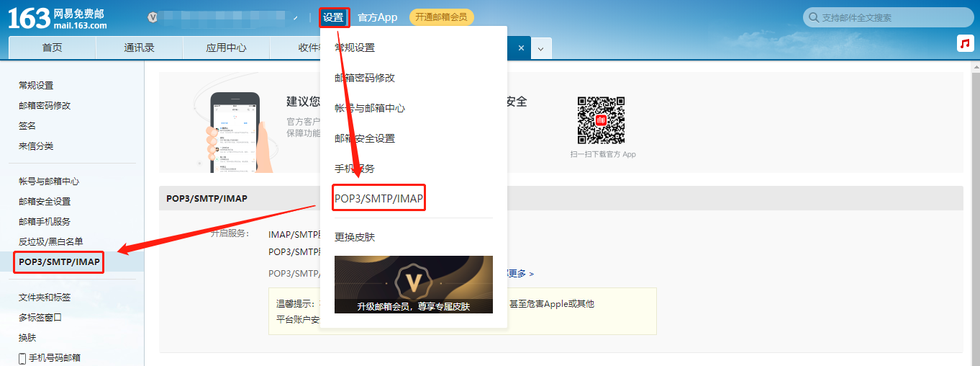Screen dimensions: 980x366
Task: Select 邮箱密码修改 in the left sidebar
Action: (x=45, y=105)
